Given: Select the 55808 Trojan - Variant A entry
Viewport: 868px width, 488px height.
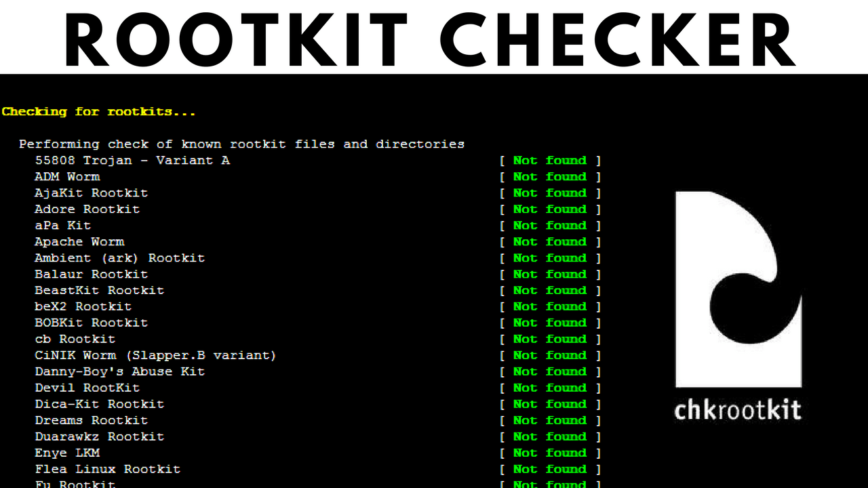Looking at the screenshot, I should 132,160.
